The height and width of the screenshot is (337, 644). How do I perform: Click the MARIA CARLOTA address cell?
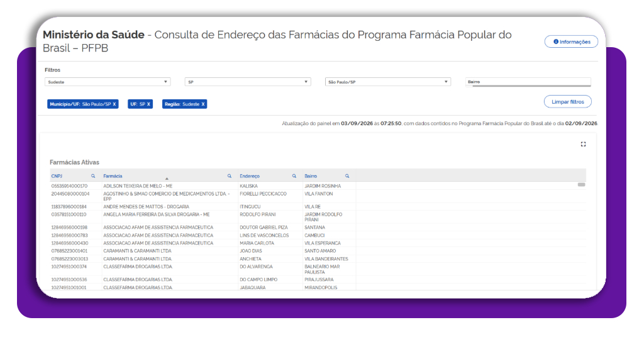[x=257, y=243]
